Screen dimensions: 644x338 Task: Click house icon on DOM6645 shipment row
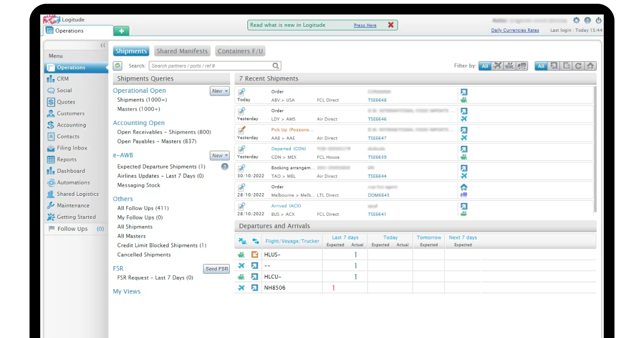click(x=464, y=187)
